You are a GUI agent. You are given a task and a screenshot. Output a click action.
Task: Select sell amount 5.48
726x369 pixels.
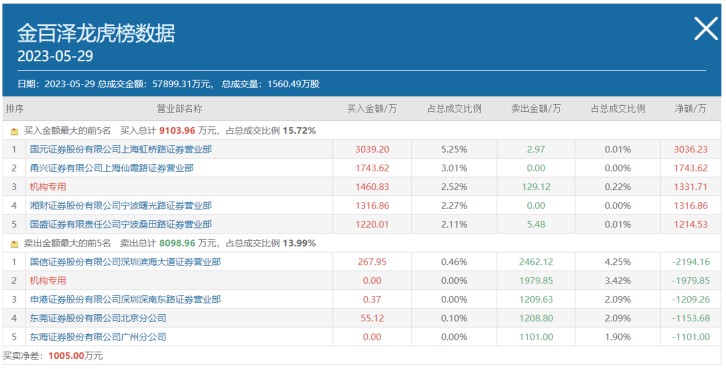(x=536, y=225)
